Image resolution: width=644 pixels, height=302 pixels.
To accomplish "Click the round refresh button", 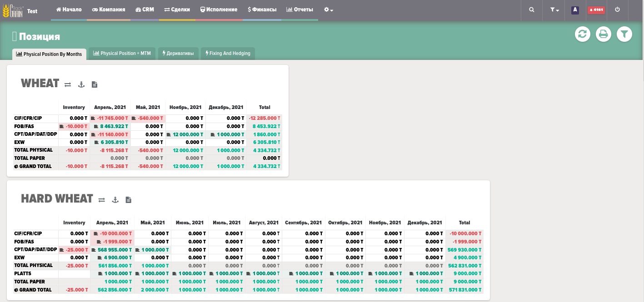I will pos(582,34).
